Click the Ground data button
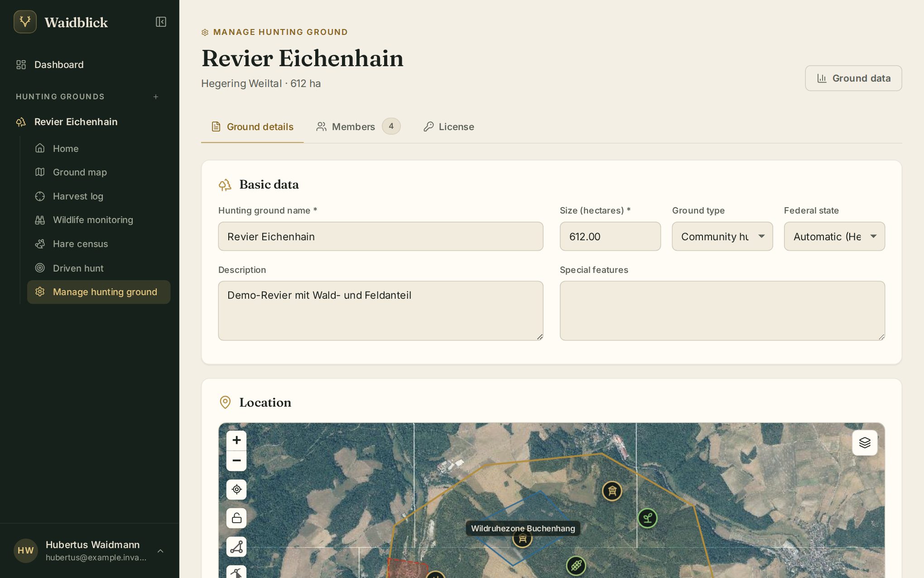 tap(853, 78)
